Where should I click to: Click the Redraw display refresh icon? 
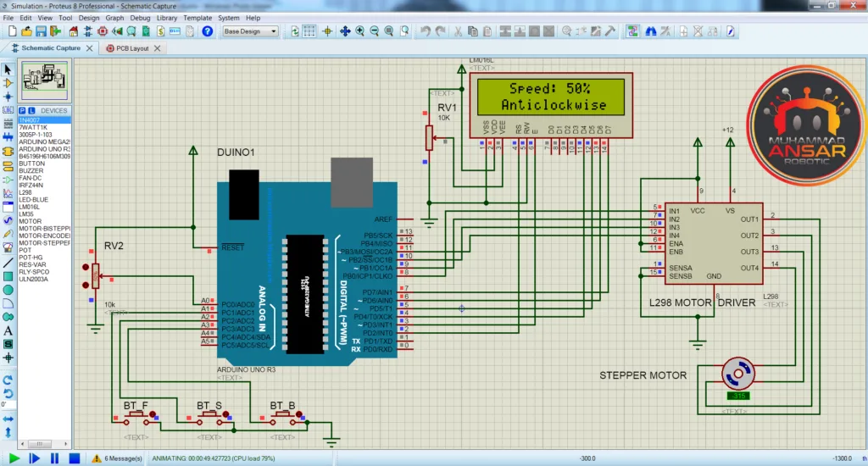tap(295, 31)
